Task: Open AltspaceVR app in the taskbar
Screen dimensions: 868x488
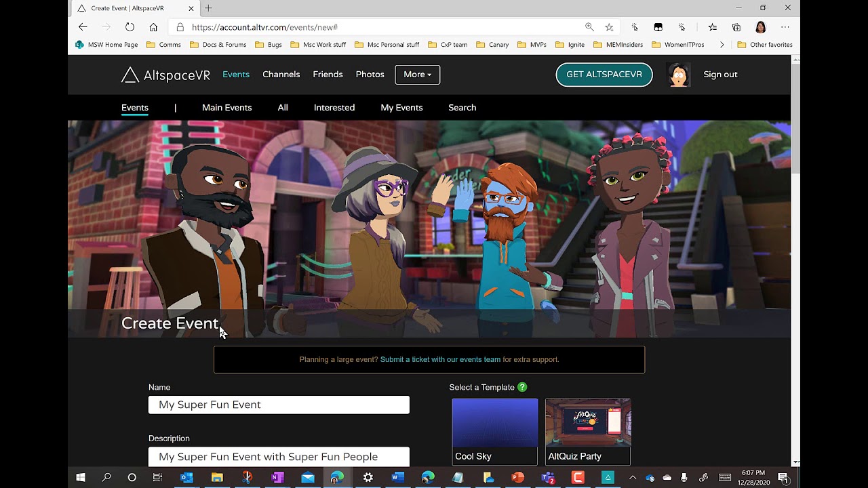Action: coord(608,478)
